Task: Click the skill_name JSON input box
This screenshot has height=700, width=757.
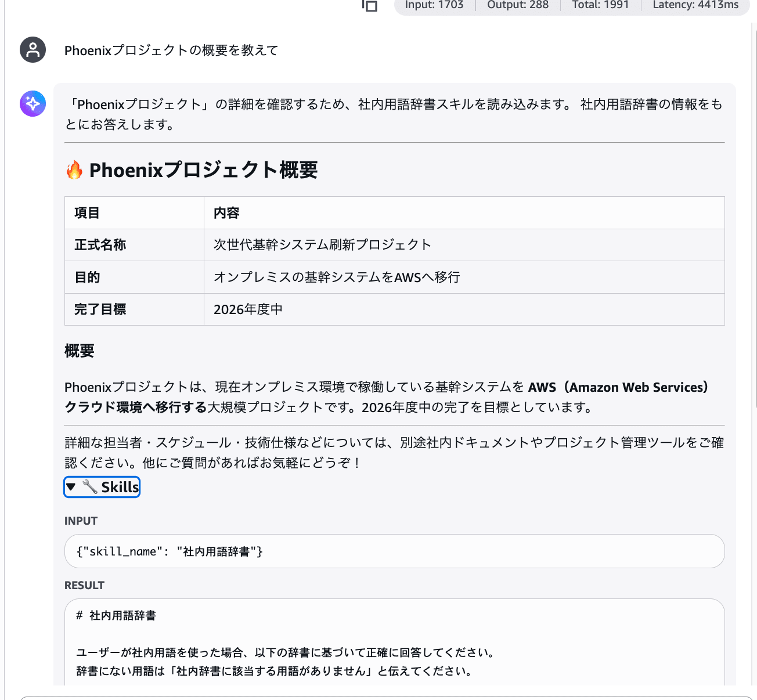Action: [395, 551]
